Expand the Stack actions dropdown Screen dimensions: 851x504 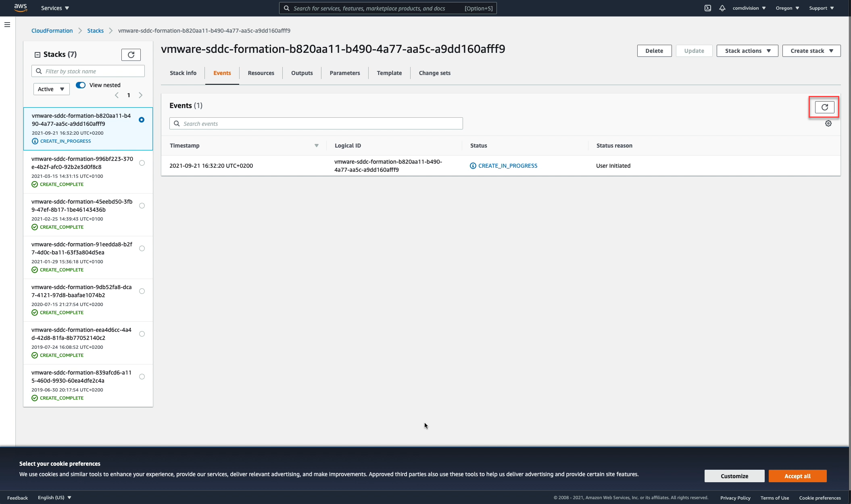(747, 51)
